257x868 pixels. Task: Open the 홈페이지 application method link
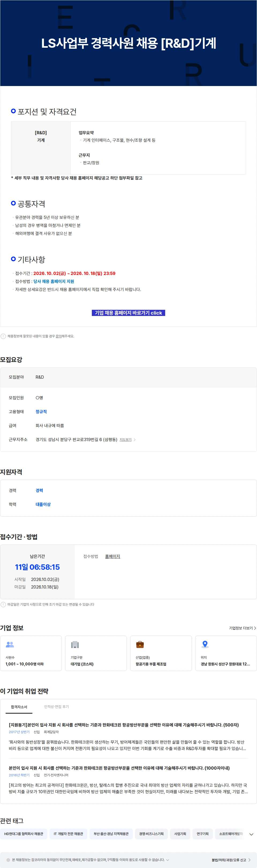click(x=112, y=556)
